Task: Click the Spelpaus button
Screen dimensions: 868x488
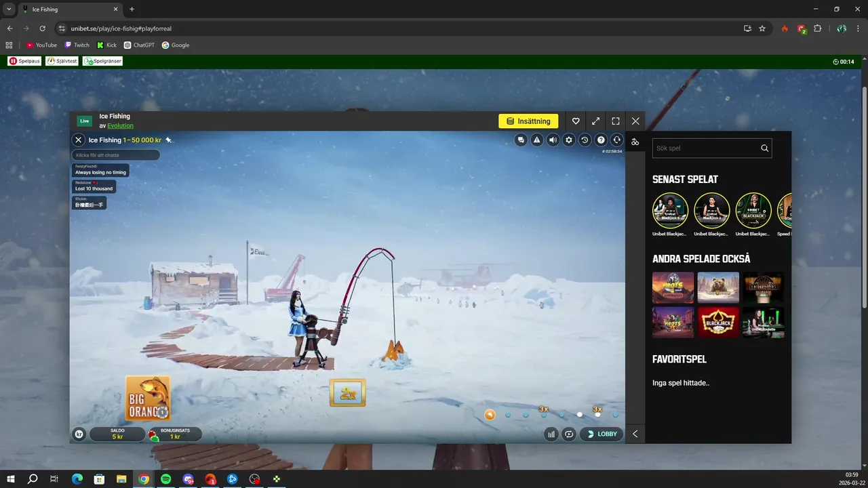Action: click(x=24, y=61)
